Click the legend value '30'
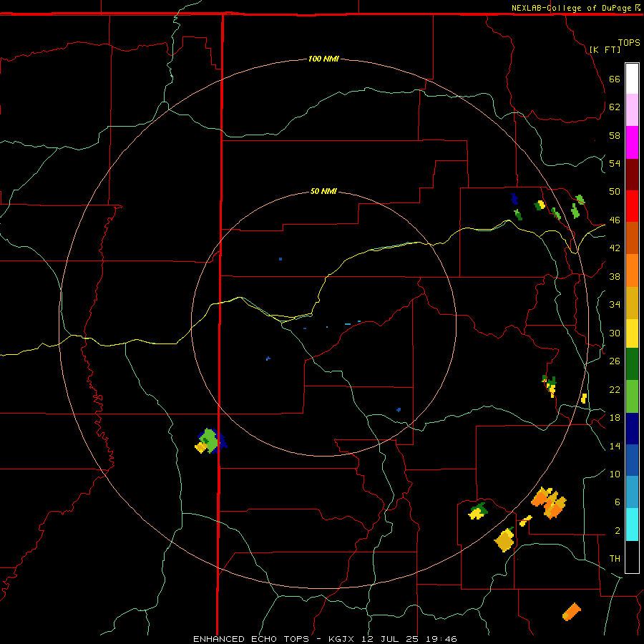The image size is (644, 644). (x=615, y=333)
